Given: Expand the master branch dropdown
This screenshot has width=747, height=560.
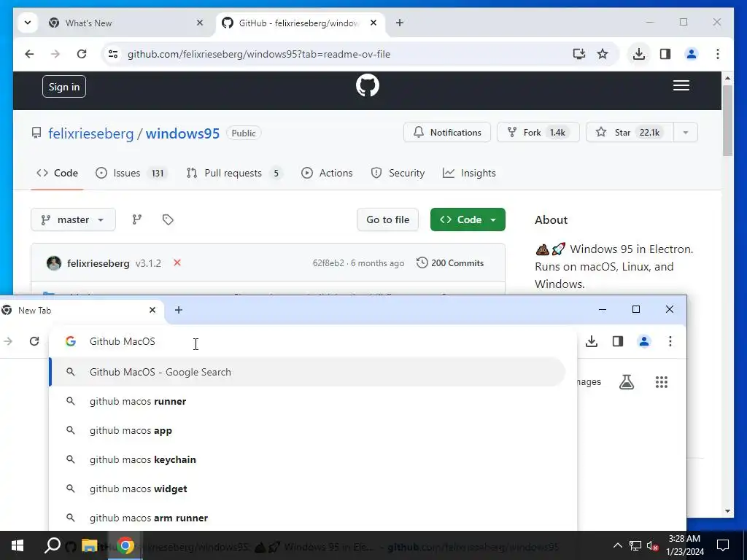Looking at the screenshot, I should pyautogui.click(x=73, y=219).
